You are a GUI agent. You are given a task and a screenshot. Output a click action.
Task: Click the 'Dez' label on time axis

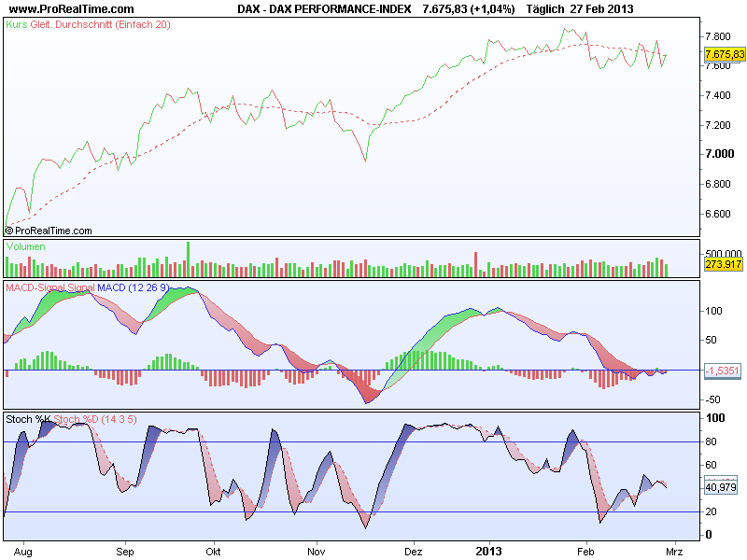413,552
